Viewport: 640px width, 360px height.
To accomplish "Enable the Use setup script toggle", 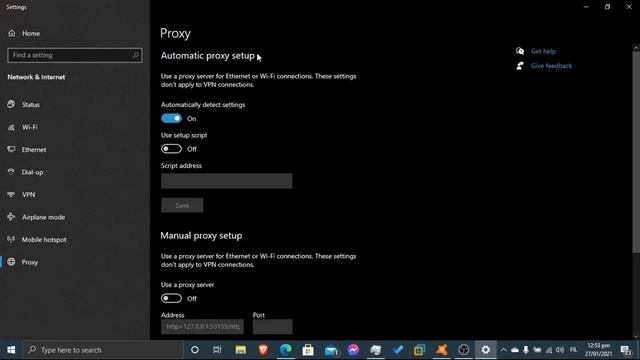I will coord(171,149).
